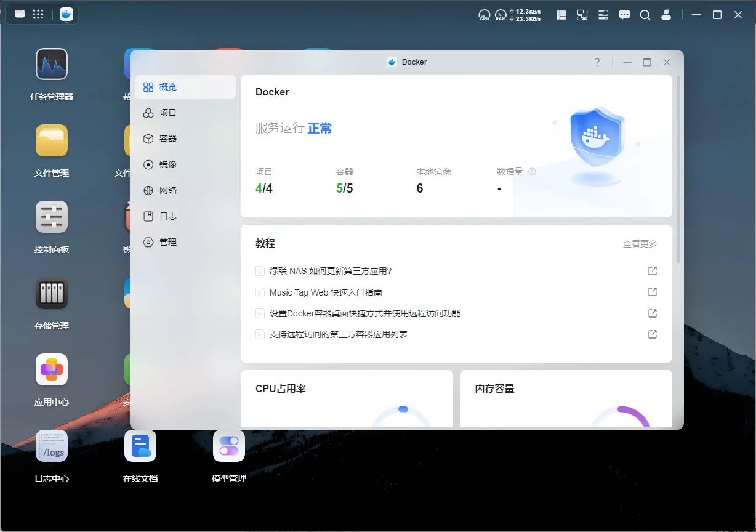Open the user account icon
756x532 pixels.
[x=666, y=15]
